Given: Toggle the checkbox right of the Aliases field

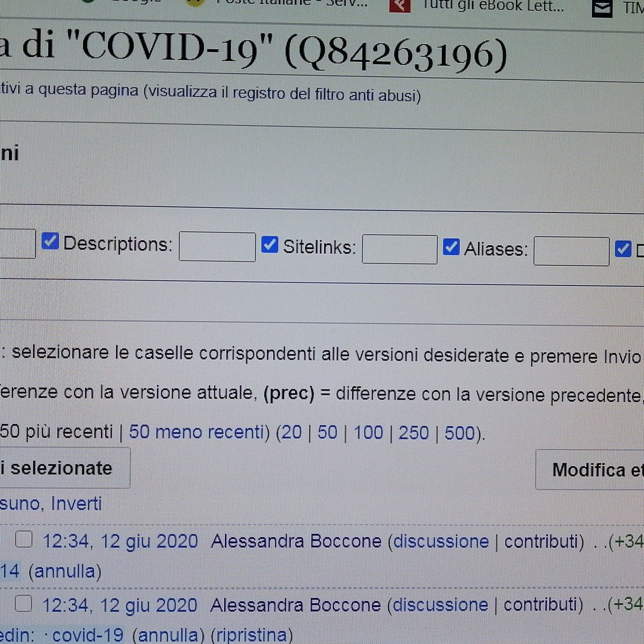Looking at the screenshot, I should point(623,249).
